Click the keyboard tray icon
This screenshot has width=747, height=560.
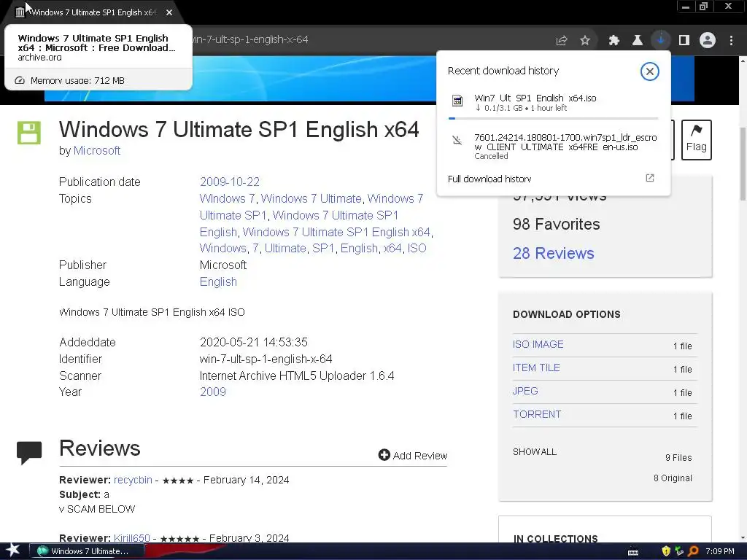633,552
